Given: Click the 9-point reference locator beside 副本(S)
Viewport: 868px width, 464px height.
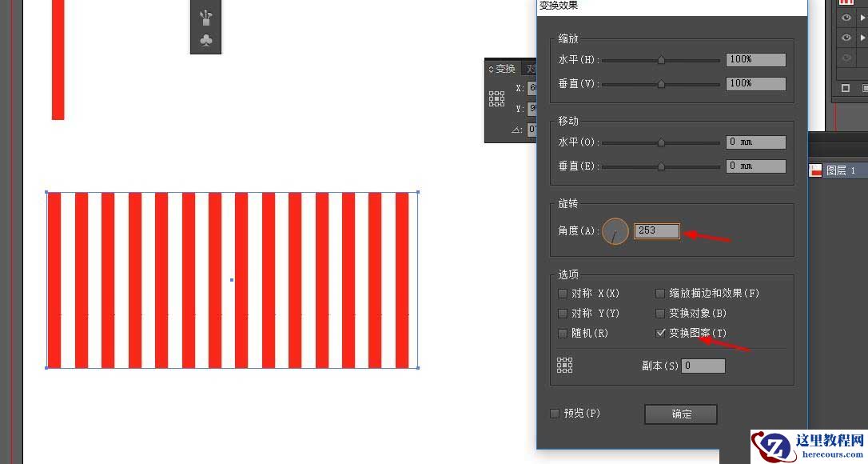Looking at the screenshot, I should (565, 365).
